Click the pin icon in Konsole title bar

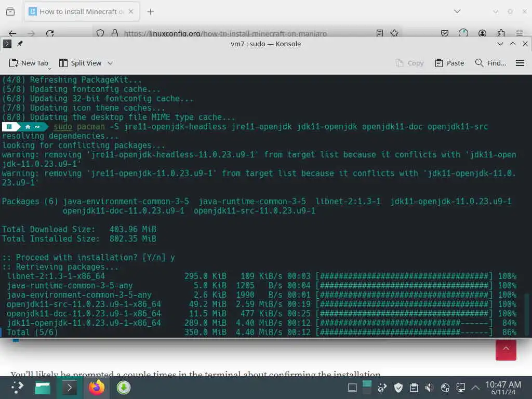(20, 44)
